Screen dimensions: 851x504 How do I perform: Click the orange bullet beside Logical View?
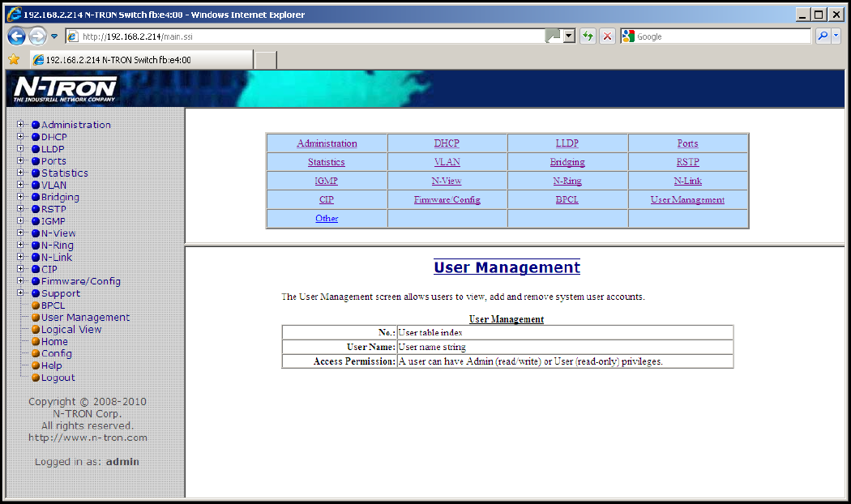pos(36,329)
